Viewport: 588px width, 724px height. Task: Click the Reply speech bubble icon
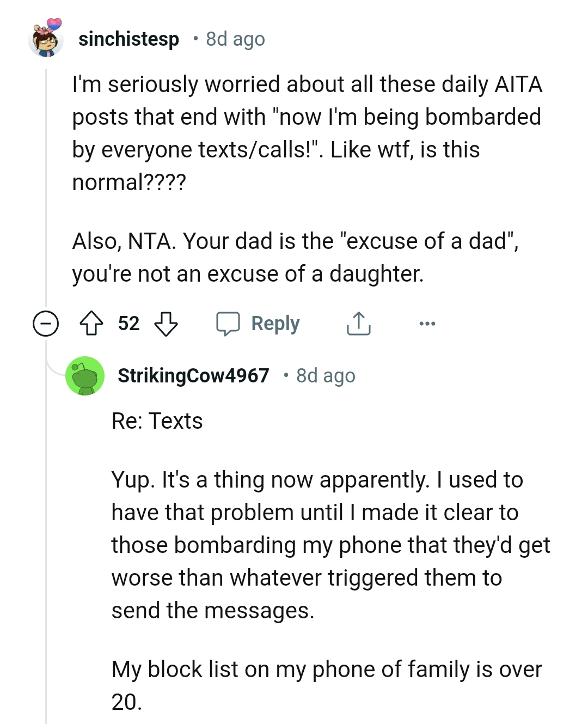click(x=229, y=323)
